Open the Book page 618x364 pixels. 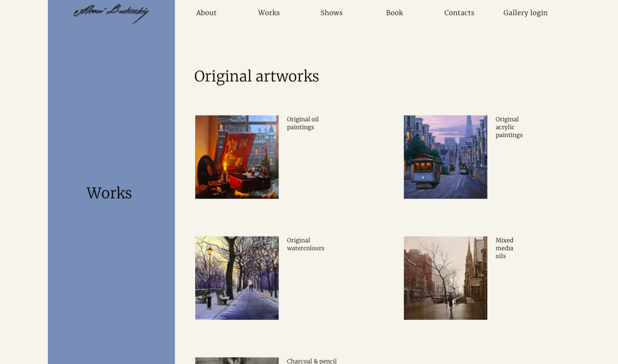pos(395,13)
